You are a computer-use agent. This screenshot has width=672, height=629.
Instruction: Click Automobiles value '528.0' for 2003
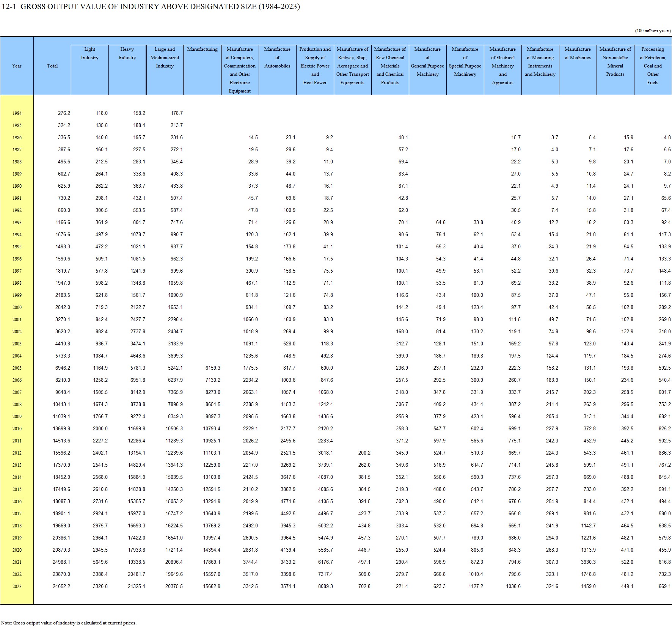(x=289, y=344)
